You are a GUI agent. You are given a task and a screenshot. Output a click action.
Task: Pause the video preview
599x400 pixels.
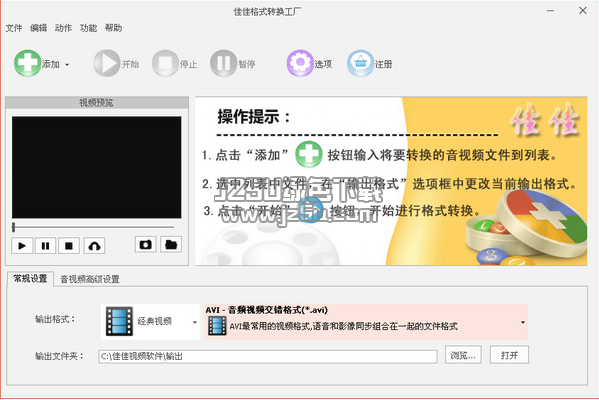point(45,246)
